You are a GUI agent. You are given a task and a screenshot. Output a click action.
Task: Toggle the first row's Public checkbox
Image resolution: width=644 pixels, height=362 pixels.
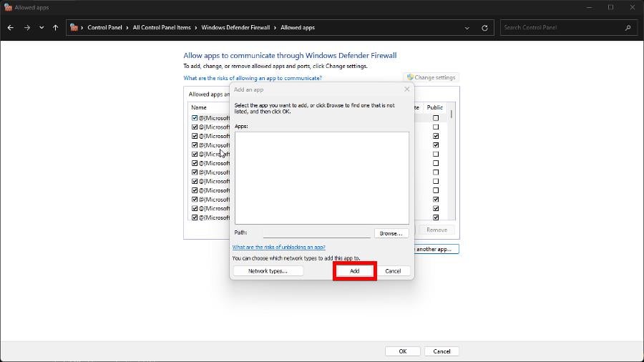point(436,118)
